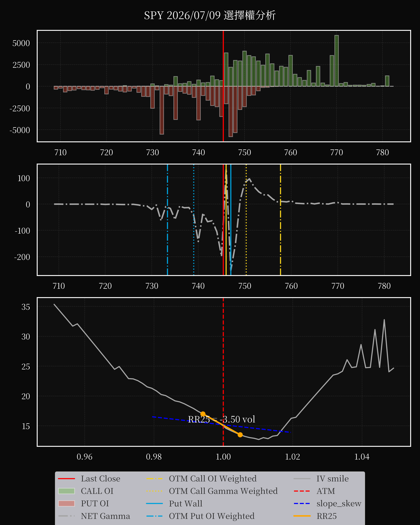Click the lower orange RR25 marker dot

click(240, 435)
